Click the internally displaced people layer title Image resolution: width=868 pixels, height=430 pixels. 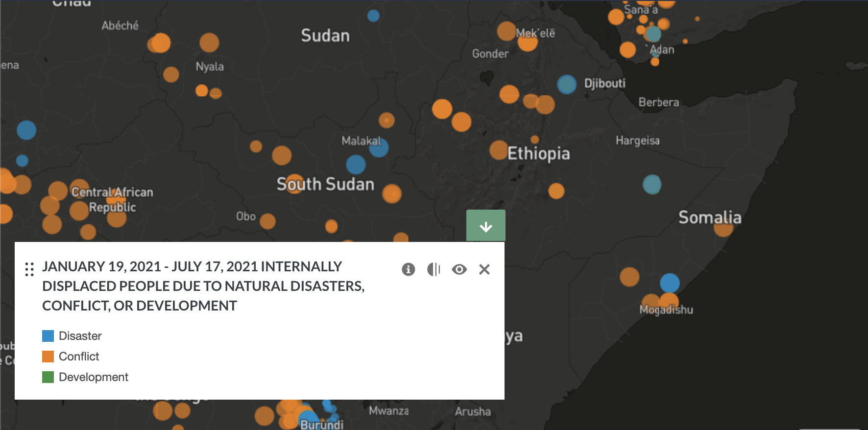coord(203,286)
